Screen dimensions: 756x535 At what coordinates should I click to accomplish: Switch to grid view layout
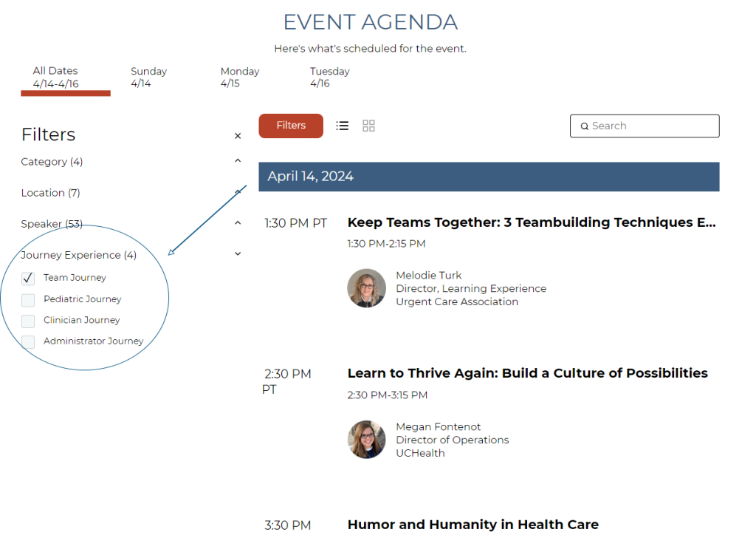(x=369, y=126)
